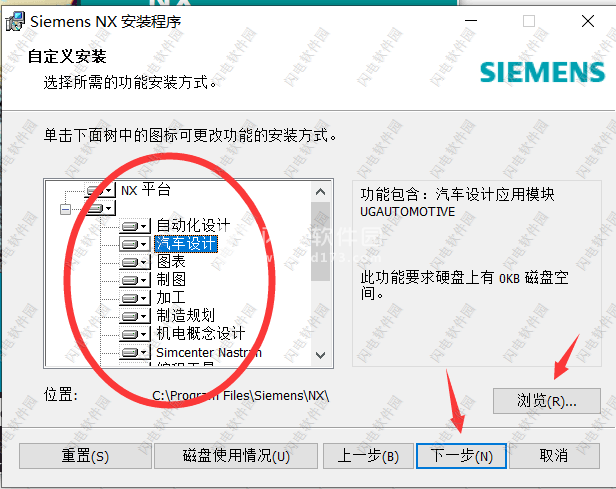Click UGAUTOMOTIVE description text
This screenshot has height=489, width=616.
point(407,212)
